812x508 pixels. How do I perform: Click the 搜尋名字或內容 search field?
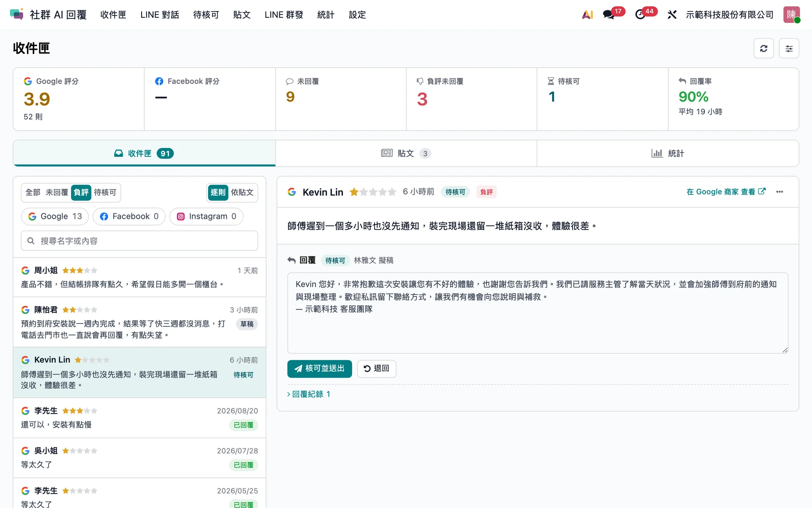(140, 241)
